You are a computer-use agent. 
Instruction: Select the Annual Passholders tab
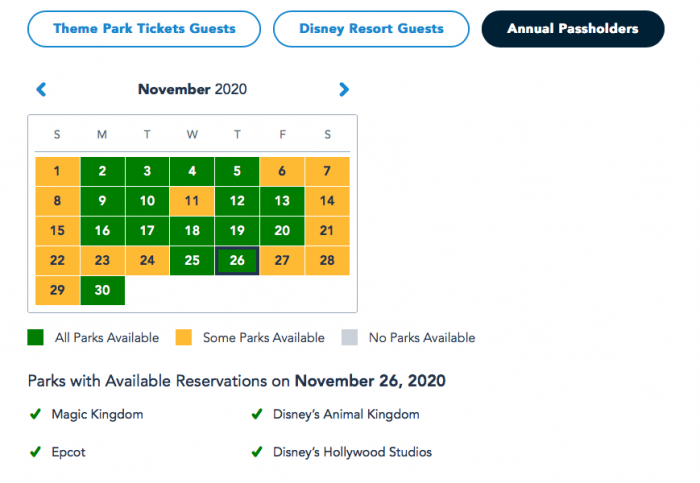coord(572,29)
